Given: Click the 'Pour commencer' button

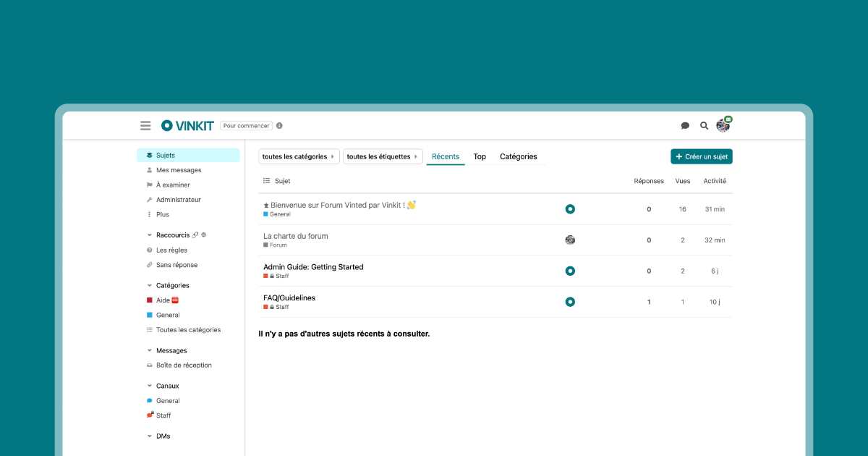Looking at the screenshot, I should coord(246,126).
